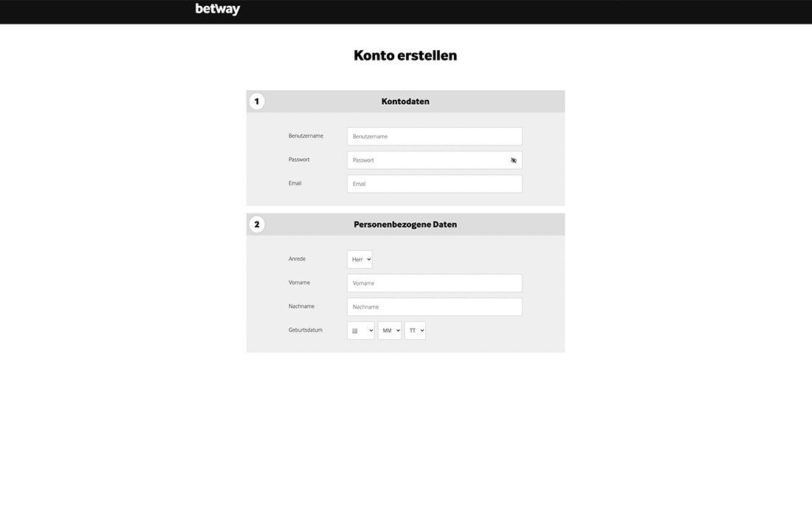This screenshot has height=517, width=812.
Task: Click inside the Vorname input field
Action: pos(434,283)
